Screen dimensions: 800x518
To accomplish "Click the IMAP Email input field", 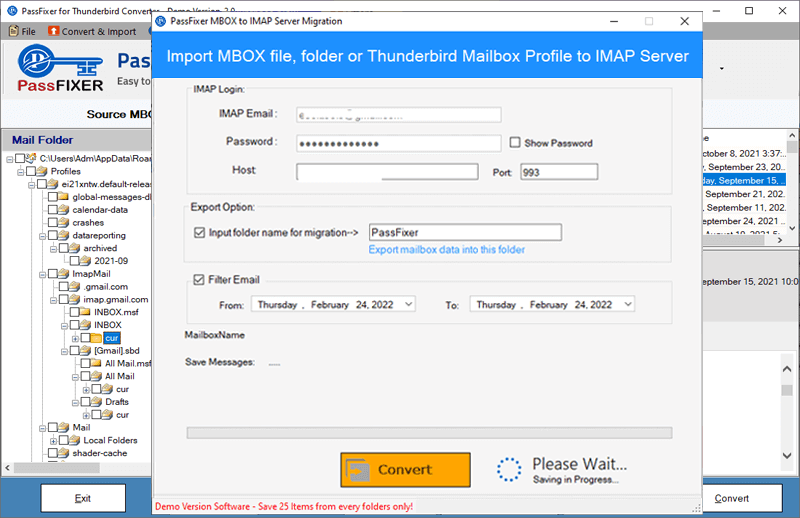I will pyautogui.click(x=398, y=115).
